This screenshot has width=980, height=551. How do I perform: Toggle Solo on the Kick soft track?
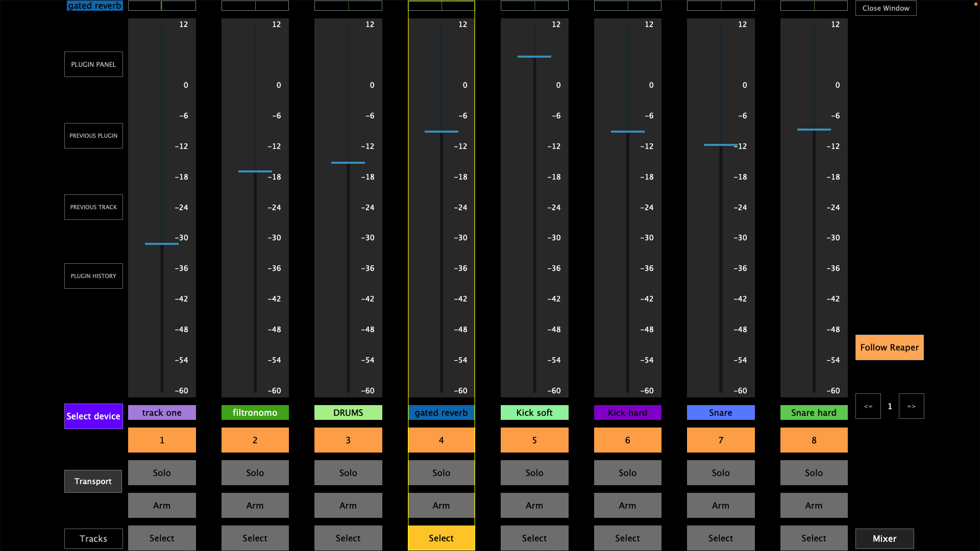point(534,472)
